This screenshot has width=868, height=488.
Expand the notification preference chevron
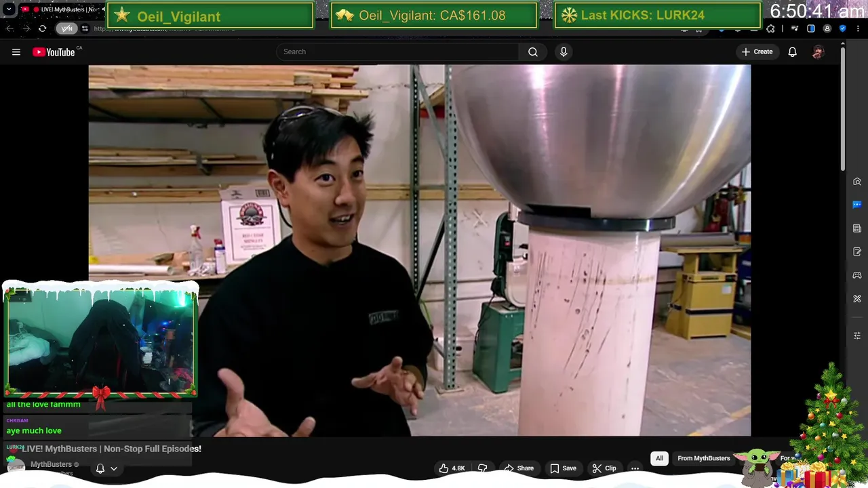[x=114, y=468]
